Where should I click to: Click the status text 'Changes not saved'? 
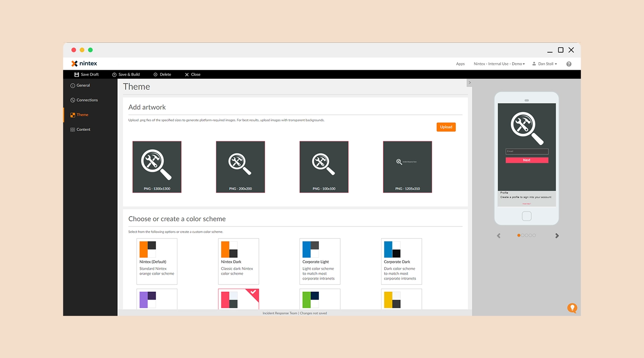click(314, 313)
